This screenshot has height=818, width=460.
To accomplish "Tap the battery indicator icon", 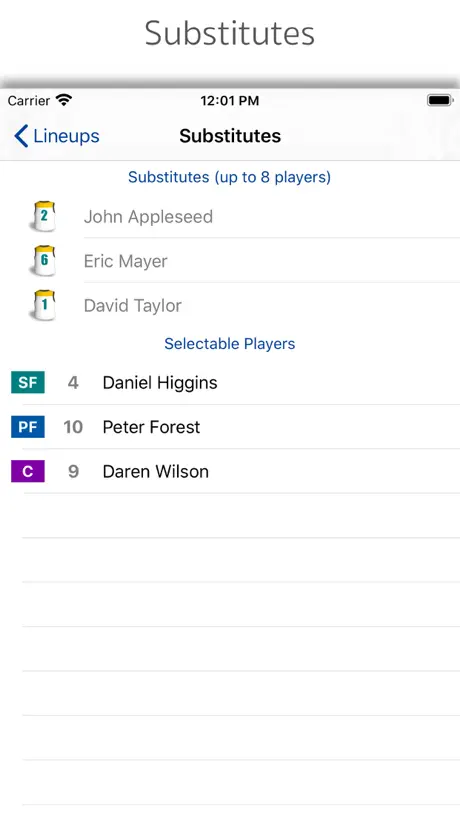I will pos(440,100).
